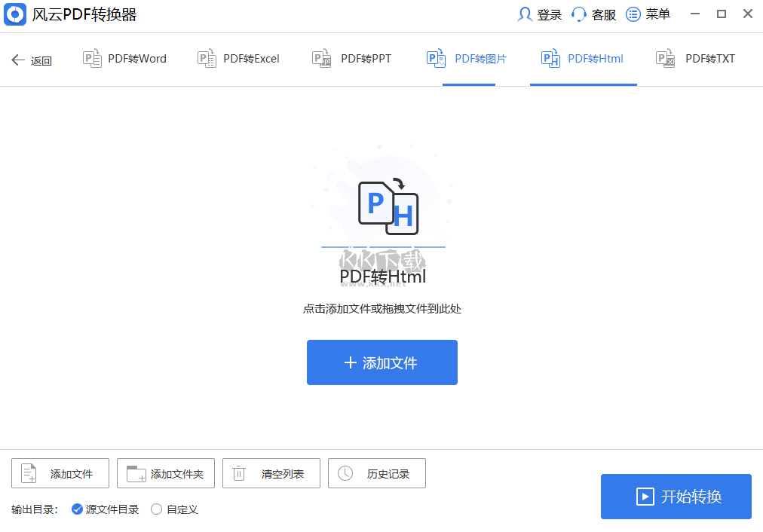Start conversion with the 开始转换 button

(x=675, y=496)
